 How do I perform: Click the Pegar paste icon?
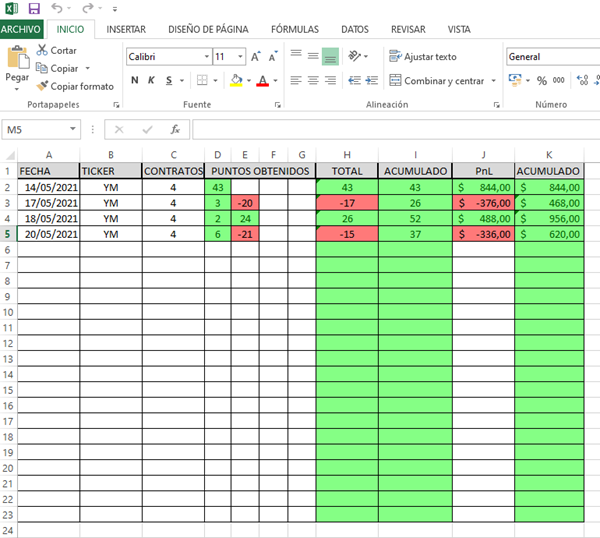click(x=17, y=62)
